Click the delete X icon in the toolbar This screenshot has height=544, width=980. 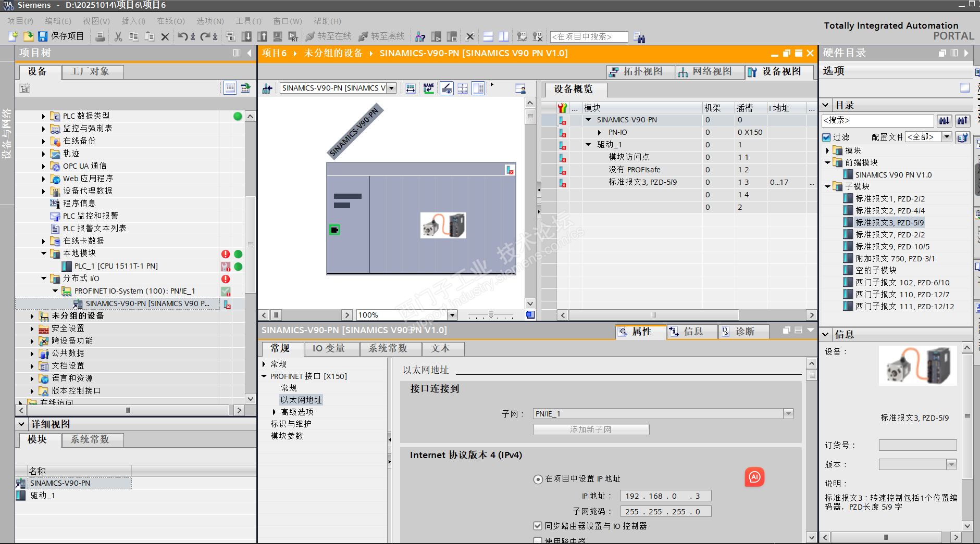pyautogui.click(x=165, y=36)
